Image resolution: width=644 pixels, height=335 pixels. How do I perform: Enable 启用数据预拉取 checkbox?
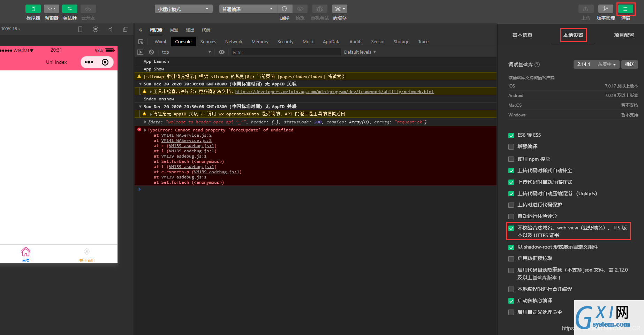511,259
